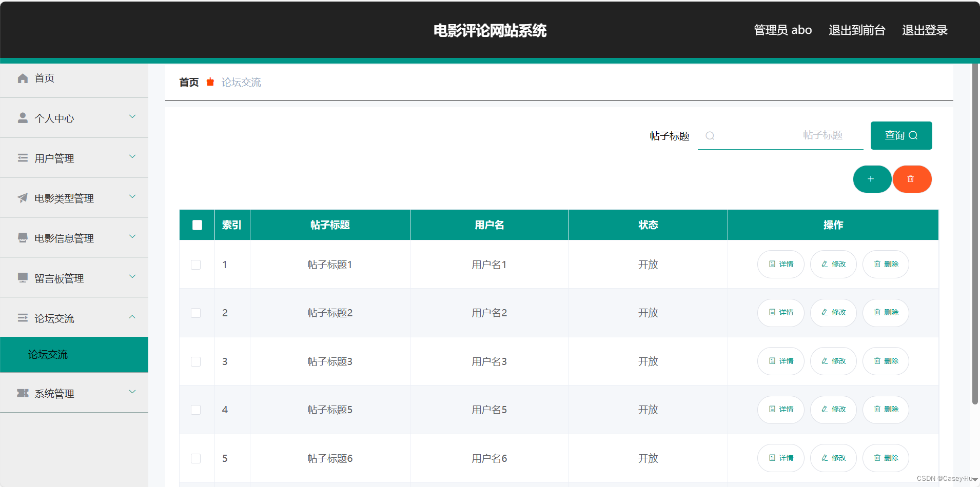The image size is (980, 487).
Task: Click the 论坛交流 breadcrumb text
Action: (x=241, y=82)
